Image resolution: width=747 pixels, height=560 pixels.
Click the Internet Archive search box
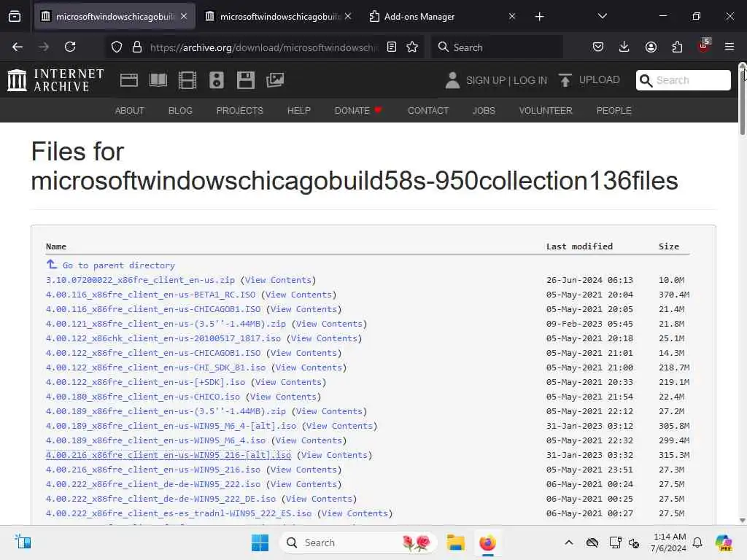683,80
